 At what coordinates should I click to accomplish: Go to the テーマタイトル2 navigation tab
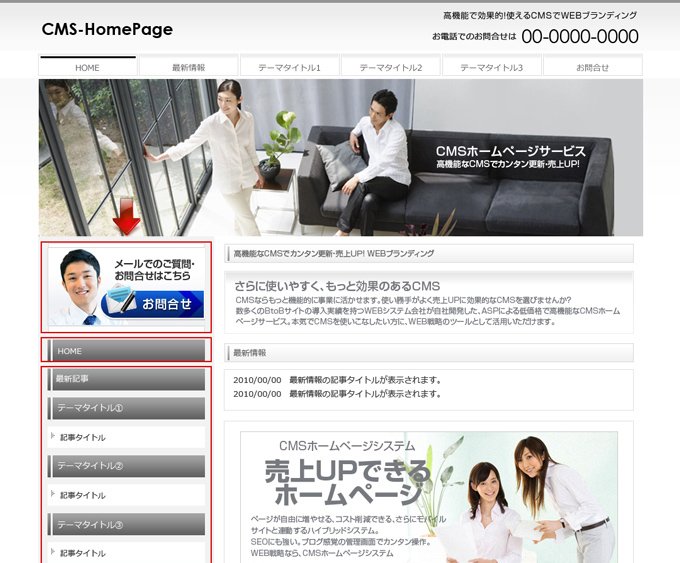click(391, 67)
